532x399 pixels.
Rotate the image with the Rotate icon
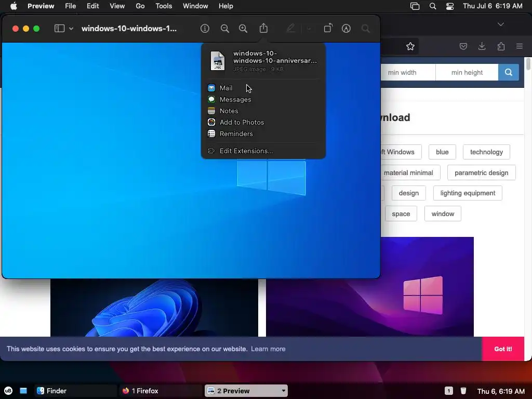[x=328, y=28]
